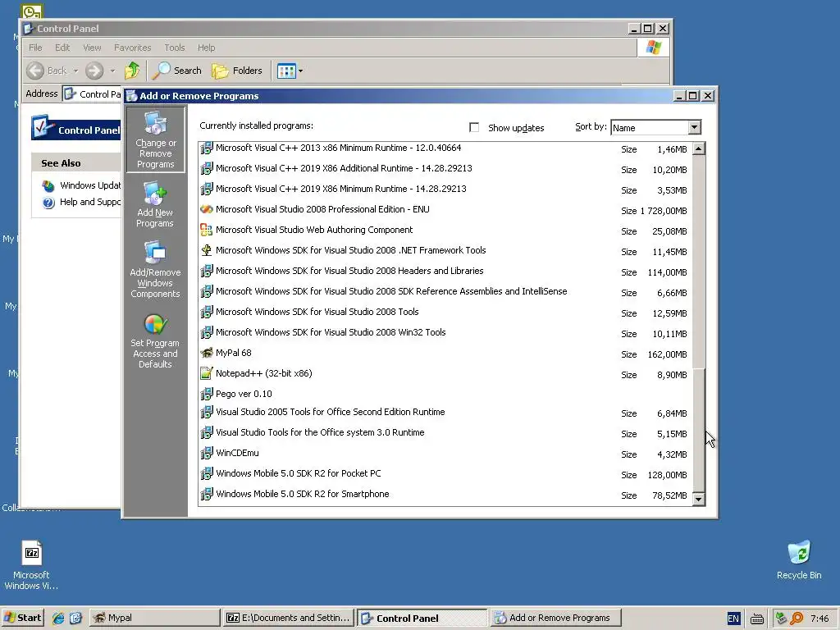Open the Help menu in Control Panel

click(206, 48)
